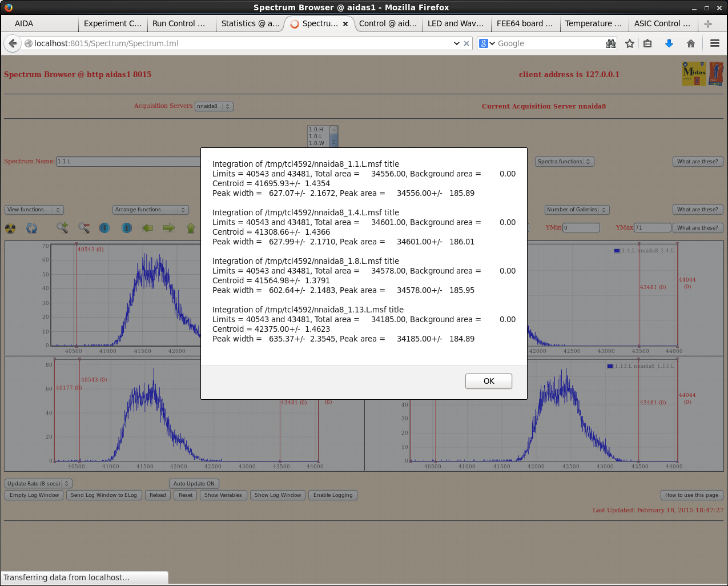728x586 pixels.
Task: Click the blue refresh arrows icon
Action: click(x=32, y=228)
